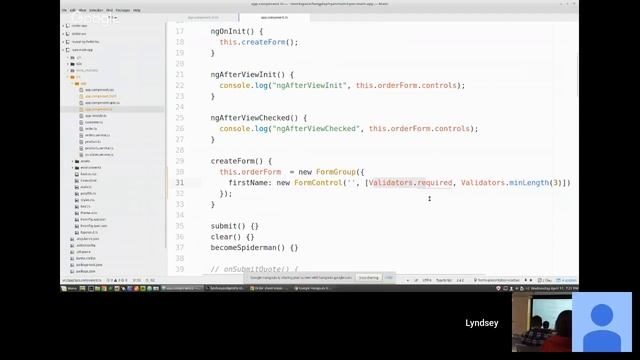Click "ngAfterViewInit() {" method declaration

(252, 75)
